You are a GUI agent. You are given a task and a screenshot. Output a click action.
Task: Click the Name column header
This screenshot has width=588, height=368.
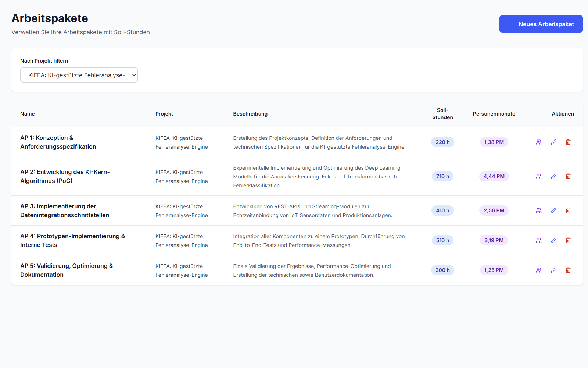pyautogui.click(x=28, y=114)
